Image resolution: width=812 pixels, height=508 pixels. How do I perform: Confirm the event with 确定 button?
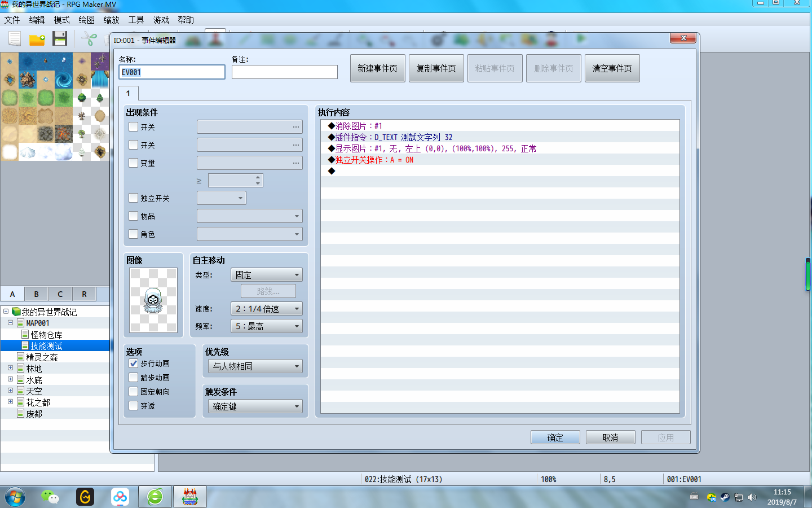click(555, 437)
